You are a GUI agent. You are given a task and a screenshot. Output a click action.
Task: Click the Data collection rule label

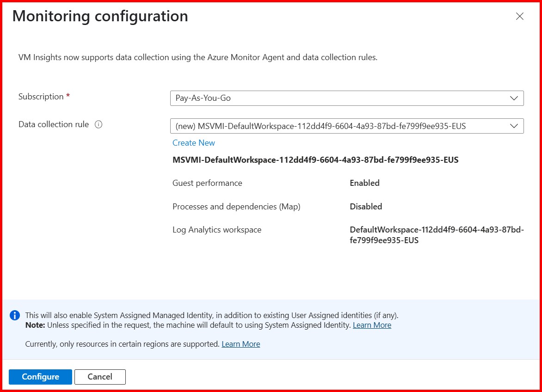point(54,125)
